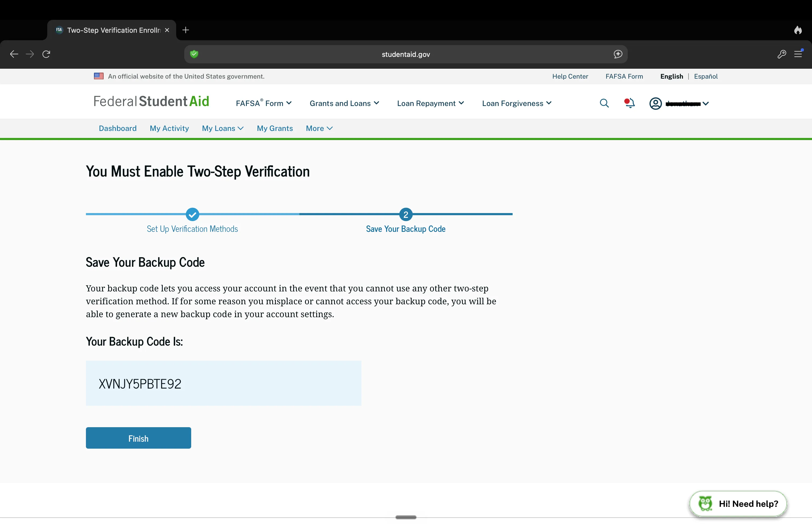Expand the More submenu
This screenshot has width=812, height=527.
(319, 128)
